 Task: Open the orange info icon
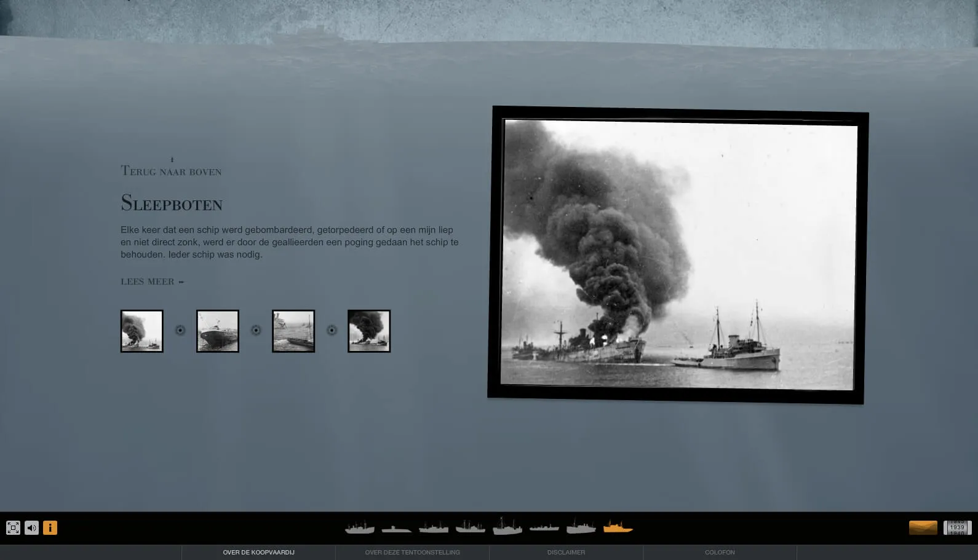(x=50, y=527)
